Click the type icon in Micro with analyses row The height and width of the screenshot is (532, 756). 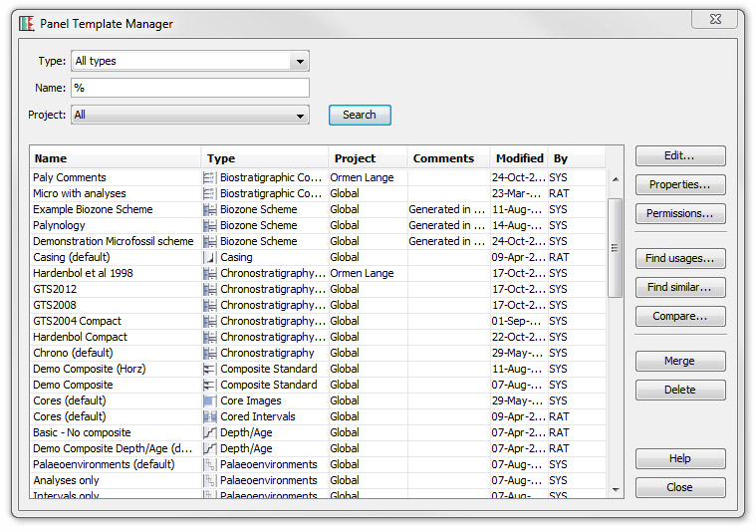click(210, 193)
